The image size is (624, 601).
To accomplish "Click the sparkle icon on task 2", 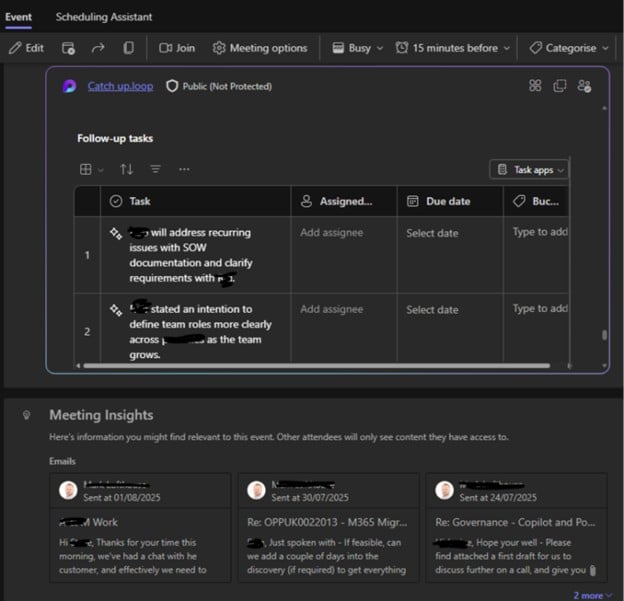I will [x=116, y=310].
